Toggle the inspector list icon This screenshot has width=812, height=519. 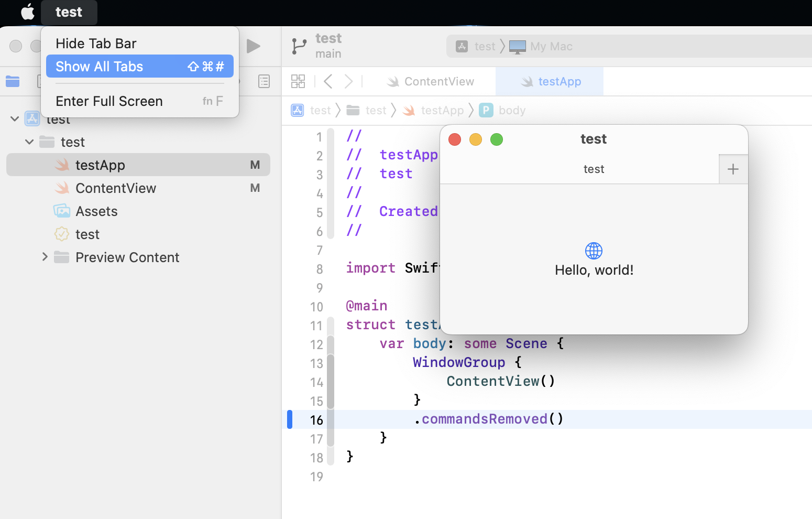coord(264,81)
